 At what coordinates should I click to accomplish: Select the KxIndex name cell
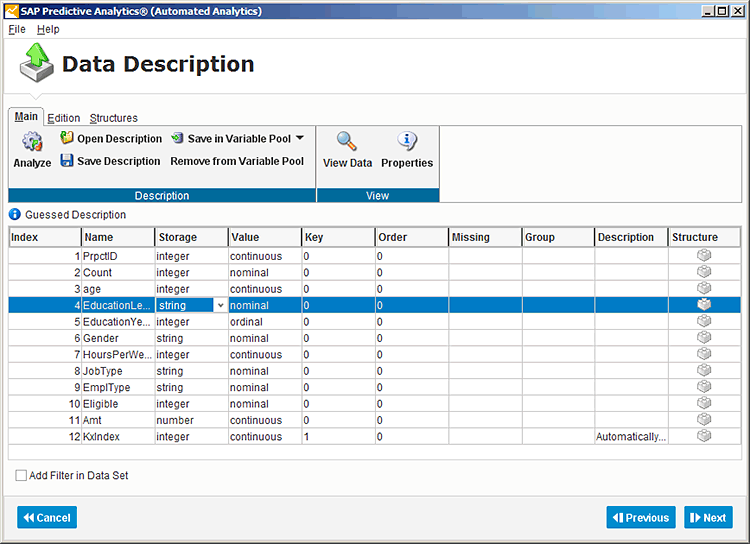tap(118, 436)
